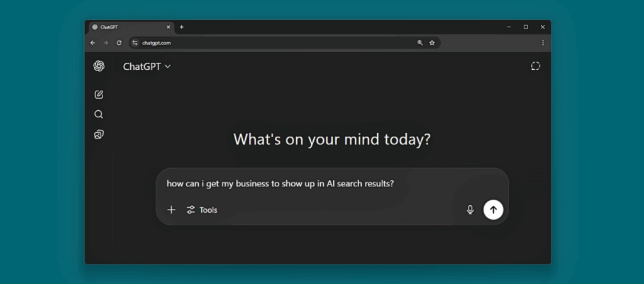Maximize the browser window
Screen dimensions: 644x284
point(526,27)
